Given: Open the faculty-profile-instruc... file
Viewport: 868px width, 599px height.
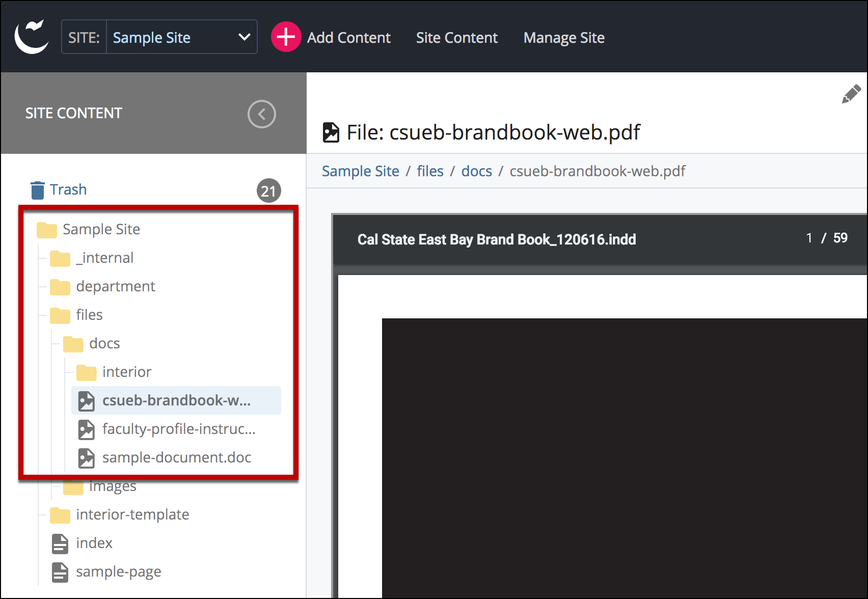Looking at the screenshot, I should coord(179,429).
